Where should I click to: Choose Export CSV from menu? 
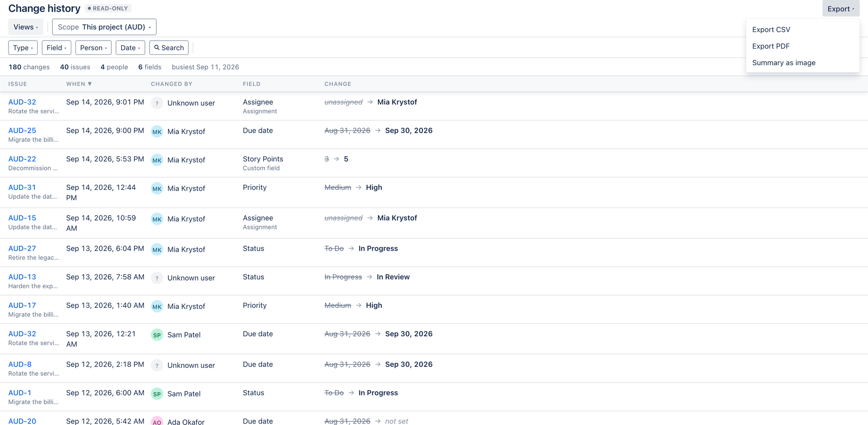click(x=803, y=29)
